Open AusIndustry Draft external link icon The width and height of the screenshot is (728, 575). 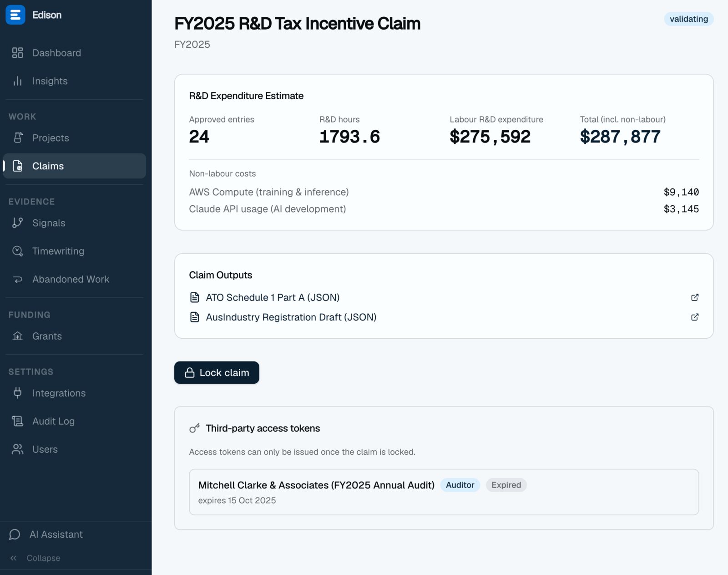coord(695,317)
